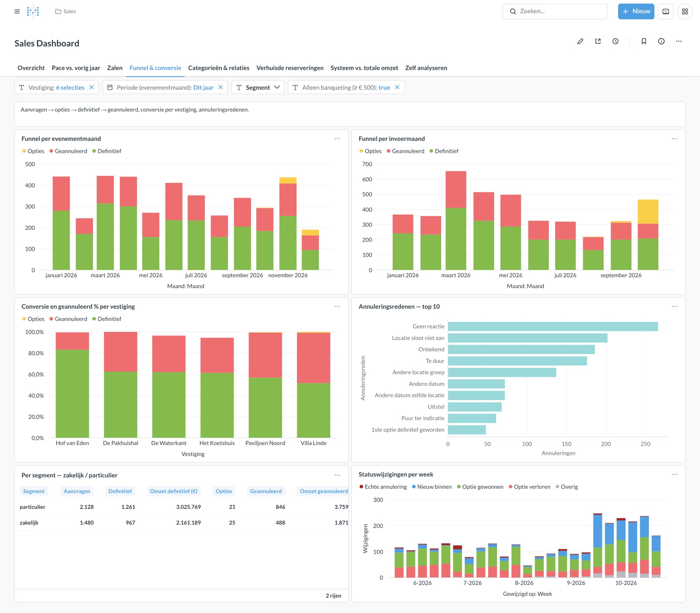Viewport: 700px width, 613px height.
Task: Toggle Overig legend item
Action: tap(567, 487)
